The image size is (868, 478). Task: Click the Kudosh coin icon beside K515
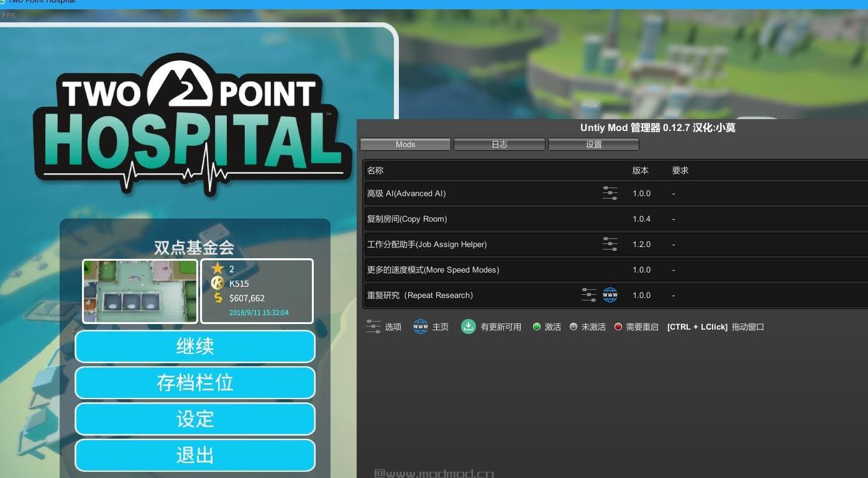click(217, 283)
